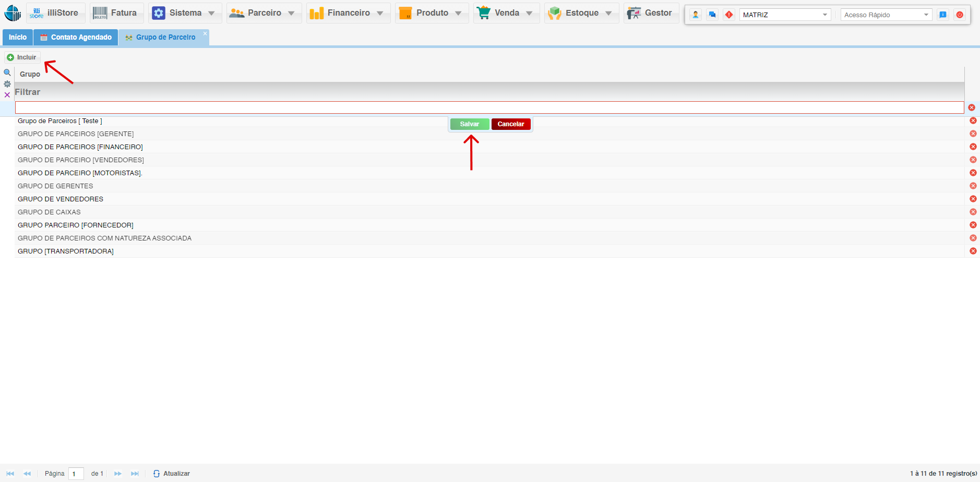Go to next page in pager
Viewport: 980px width, 482px height.
(x=118, y=474)
